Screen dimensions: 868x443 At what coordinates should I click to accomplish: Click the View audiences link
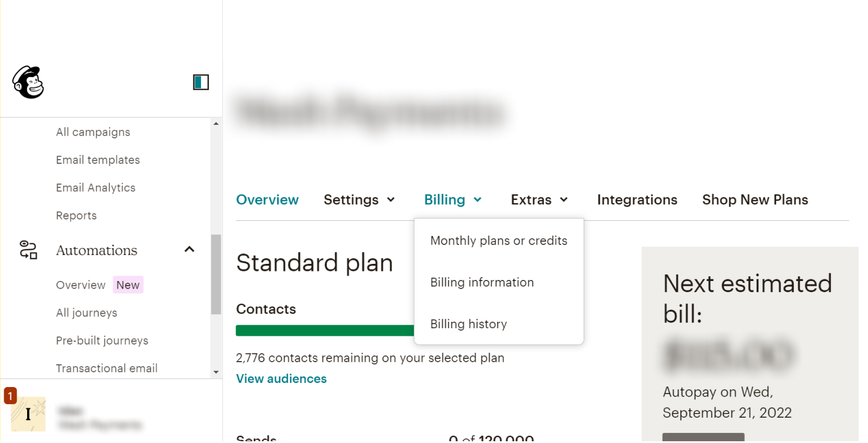point(281,379)
